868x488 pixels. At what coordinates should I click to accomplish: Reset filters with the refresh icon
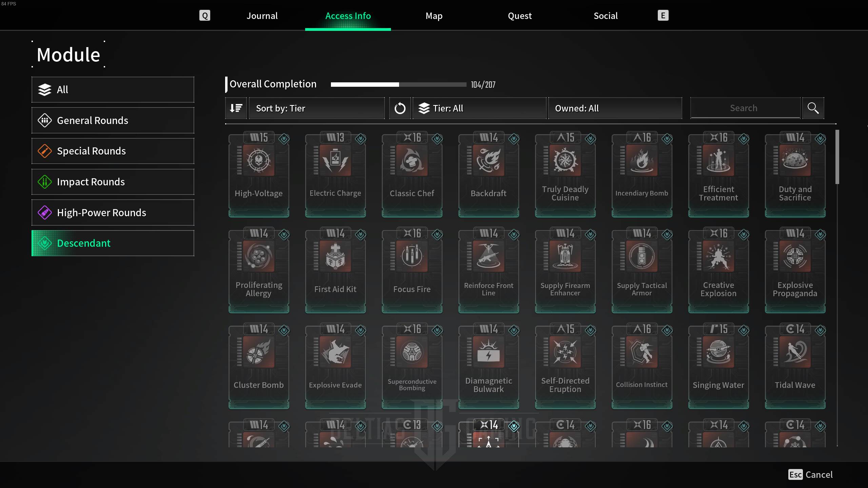(400, 108)
